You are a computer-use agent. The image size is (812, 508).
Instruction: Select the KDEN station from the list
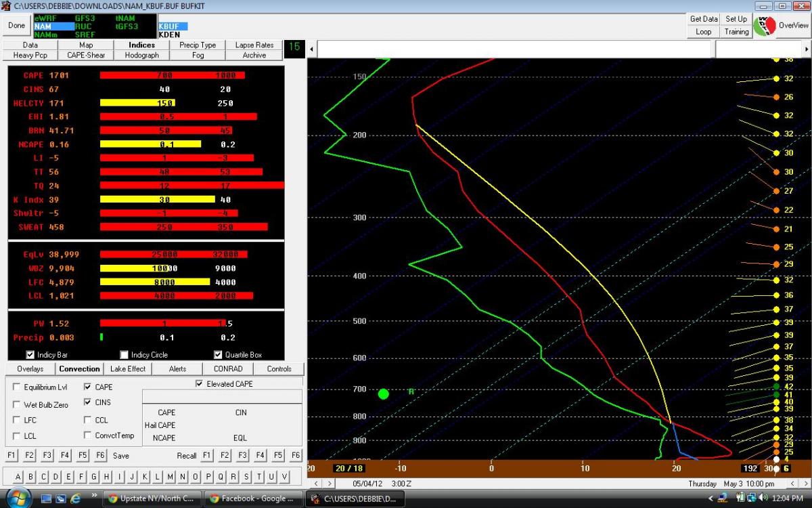point(169,35)
